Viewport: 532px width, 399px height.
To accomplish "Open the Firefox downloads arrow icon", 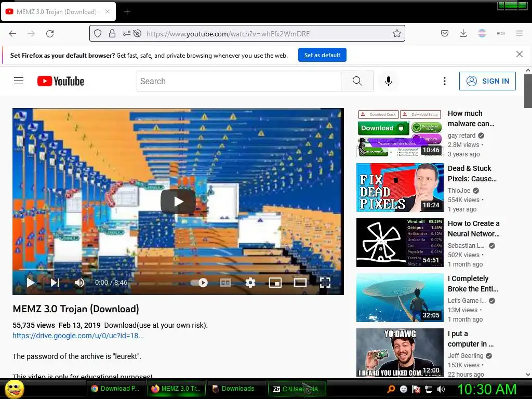I will (463, 34).
